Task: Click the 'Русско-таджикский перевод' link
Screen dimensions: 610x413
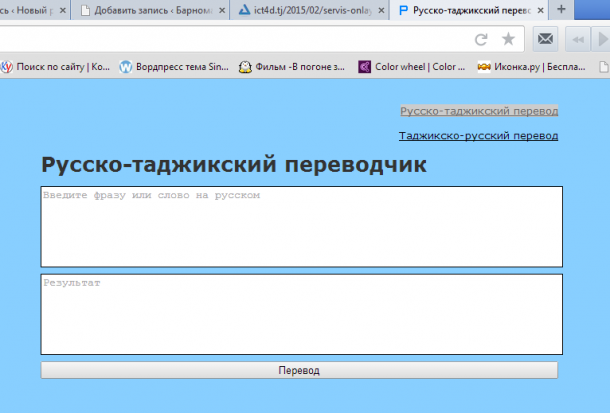Action: (x=479, y=111)
